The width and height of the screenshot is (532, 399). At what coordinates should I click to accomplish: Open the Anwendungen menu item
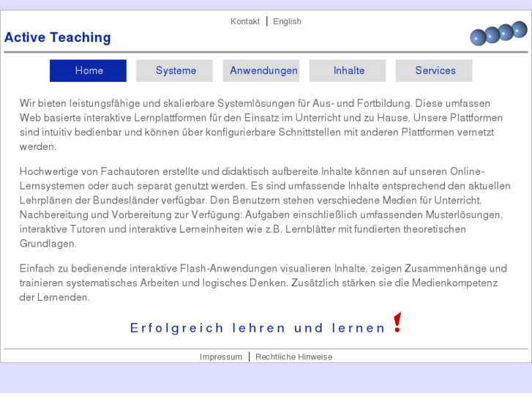point(261,70)
